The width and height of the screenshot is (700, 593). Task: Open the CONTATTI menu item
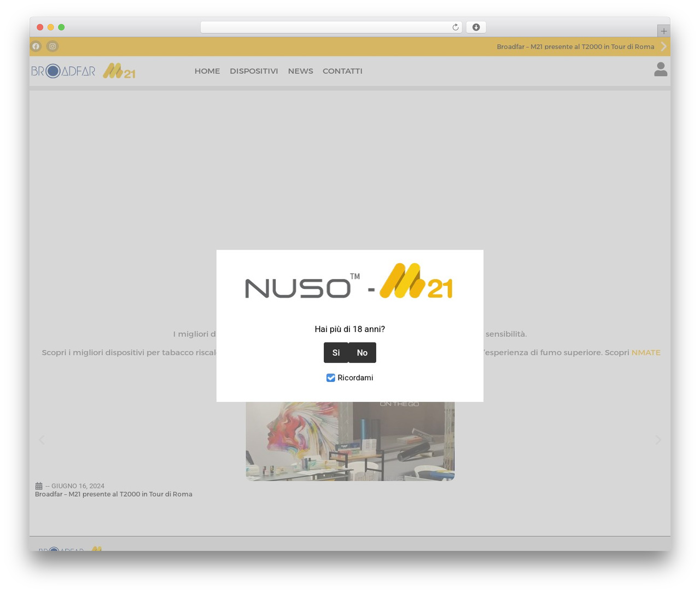[342, 71]
